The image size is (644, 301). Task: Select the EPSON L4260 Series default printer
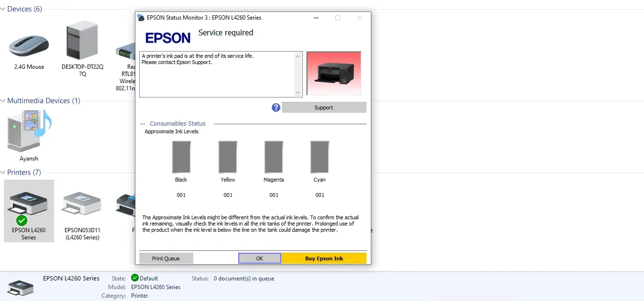click(x=29, y=211)
